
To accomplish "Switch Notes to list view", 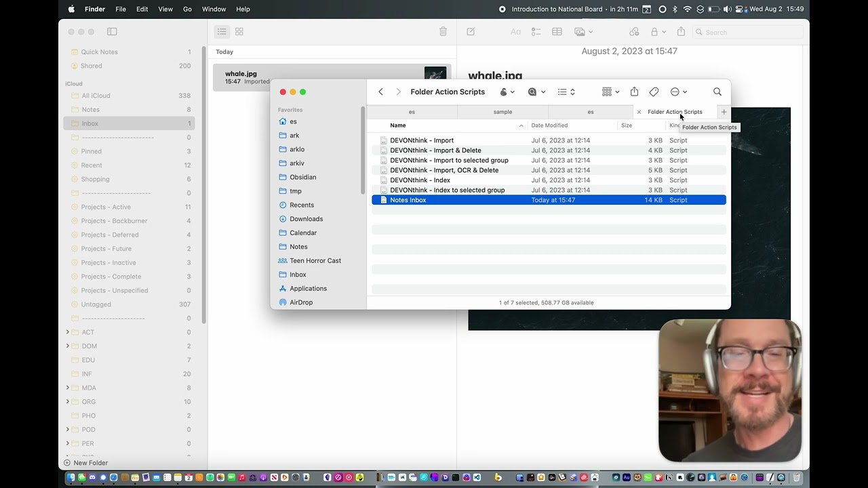I will click(x=222, y=32).
